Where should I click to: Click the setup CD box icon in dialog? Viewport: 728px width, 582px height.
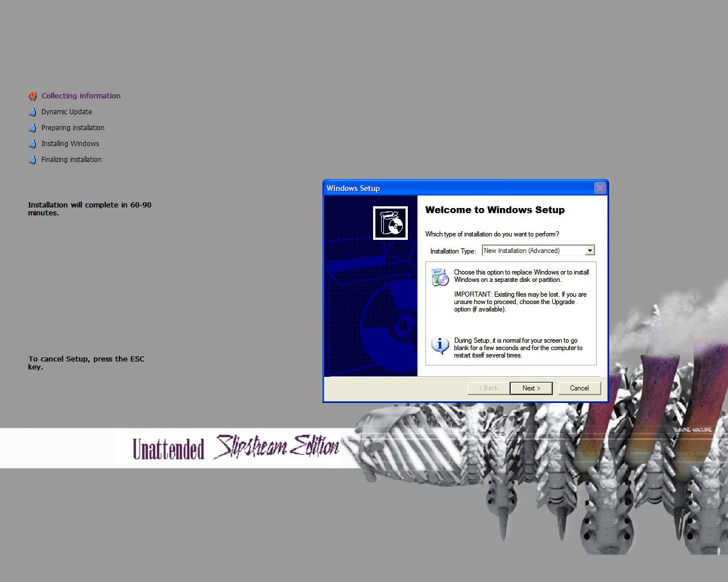click(390, 223)
